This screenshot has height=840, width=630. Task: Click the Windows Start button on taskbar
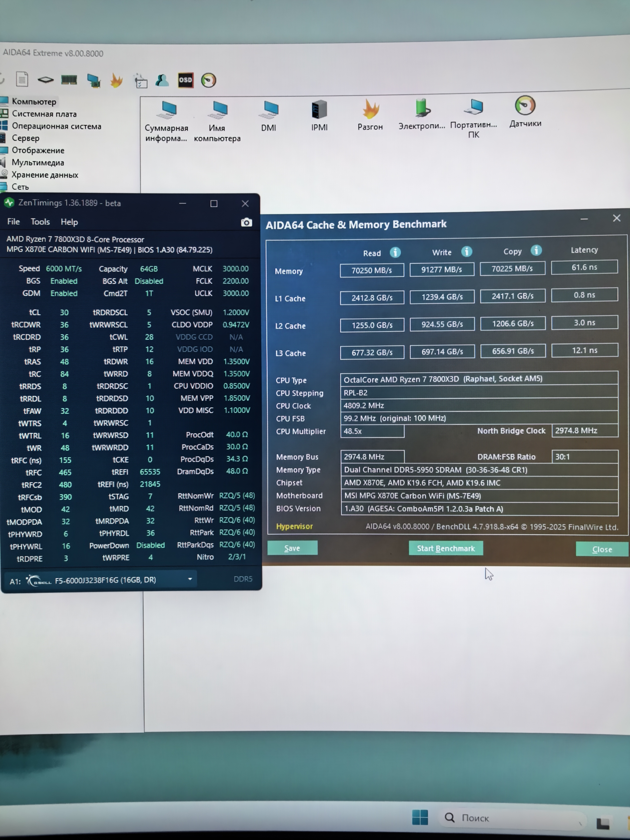(x=420, y=817)
